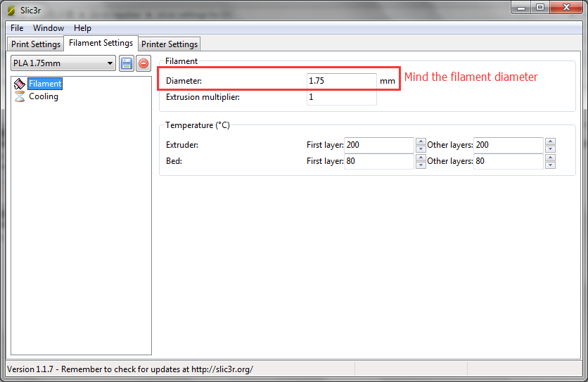This screenshot has height=382, width=588.
Task: Increase Extruder first layer temperature
Action: click(x=421, y=141)
